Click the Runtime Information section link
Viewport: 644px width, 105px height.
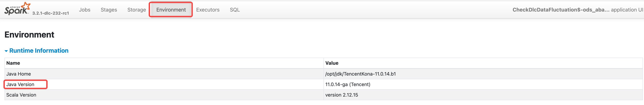[39, 51]
